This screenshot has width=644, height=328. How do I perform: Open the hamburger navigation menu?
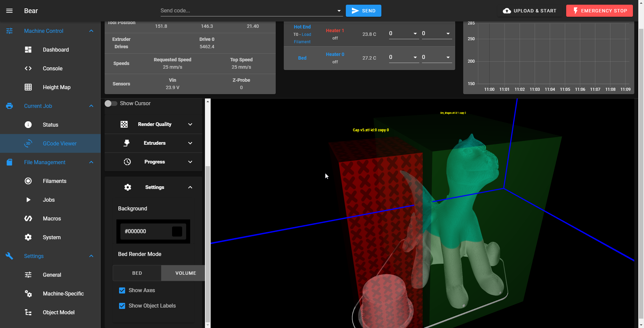point(9,11)
